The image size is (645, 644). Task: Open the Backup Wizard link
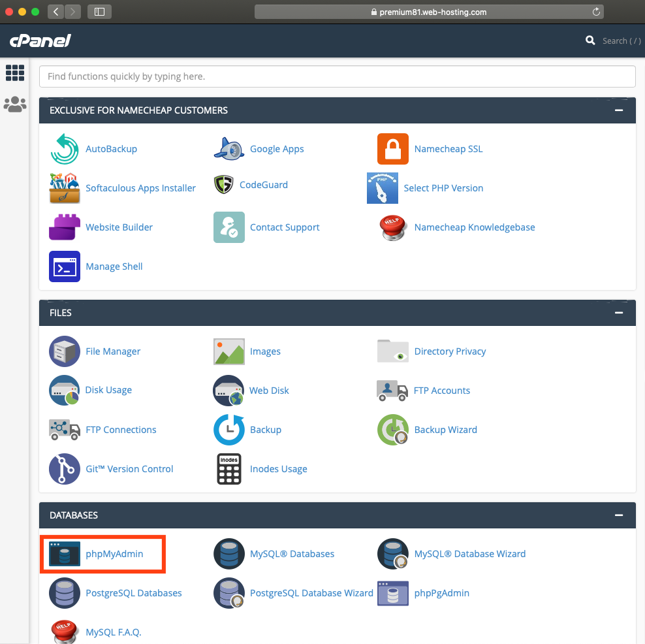(445, 430)
